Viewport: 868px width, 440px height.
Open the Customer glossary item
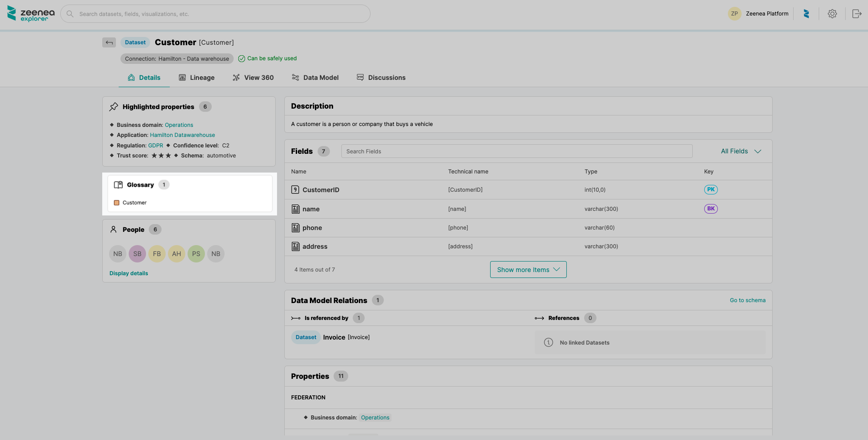[x=135, y=203]
